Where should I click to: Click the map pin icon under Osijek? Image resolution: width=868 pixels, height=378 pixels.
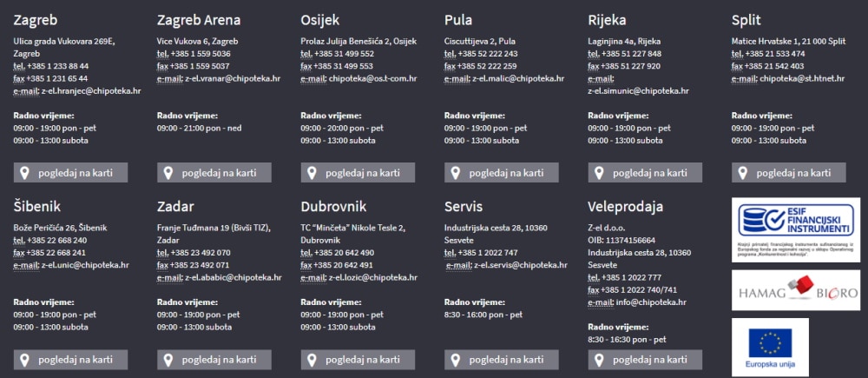[x=312, y=173]
